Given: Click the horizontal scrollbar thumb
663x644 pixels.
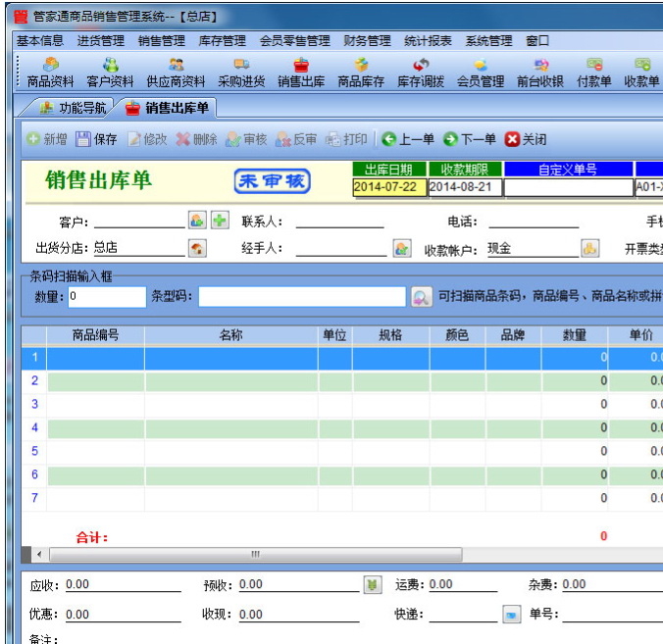Looking at the screenshot, I should (255, 554).
